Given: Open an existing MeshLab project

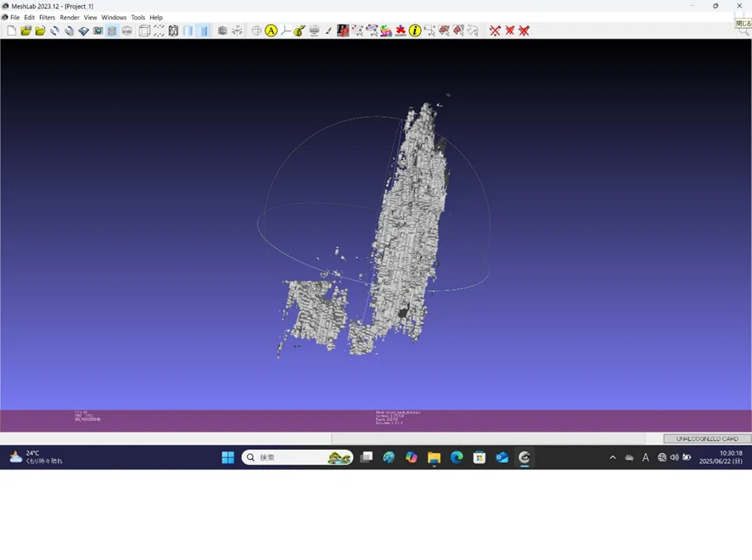Looking at the screenshot, I should pyautogui.click(x=26, y=31).
